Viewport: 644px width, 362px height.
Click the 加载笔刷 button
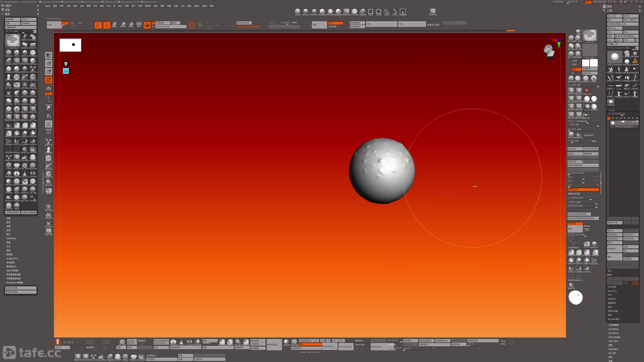13,19
